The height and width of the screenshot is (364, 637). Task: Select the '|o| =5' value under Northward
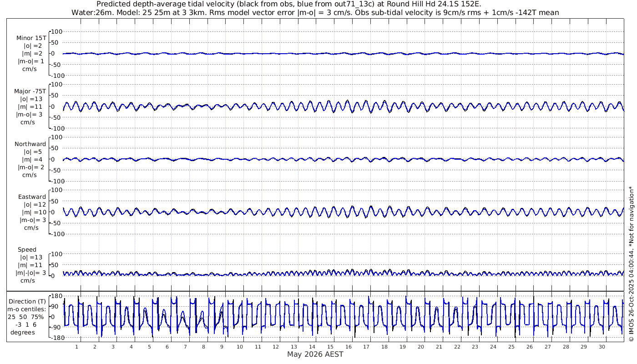coord(33,152)
